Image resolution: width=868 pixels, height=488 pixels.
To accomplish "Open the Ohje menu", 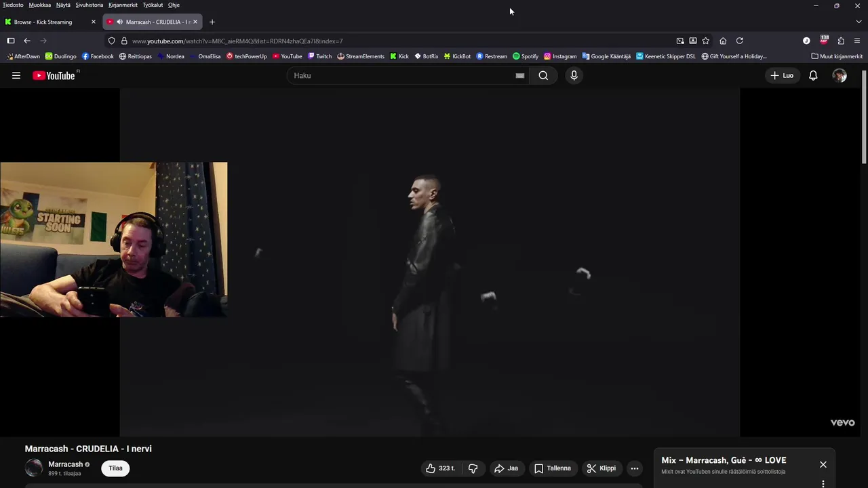I will point(174,5).
